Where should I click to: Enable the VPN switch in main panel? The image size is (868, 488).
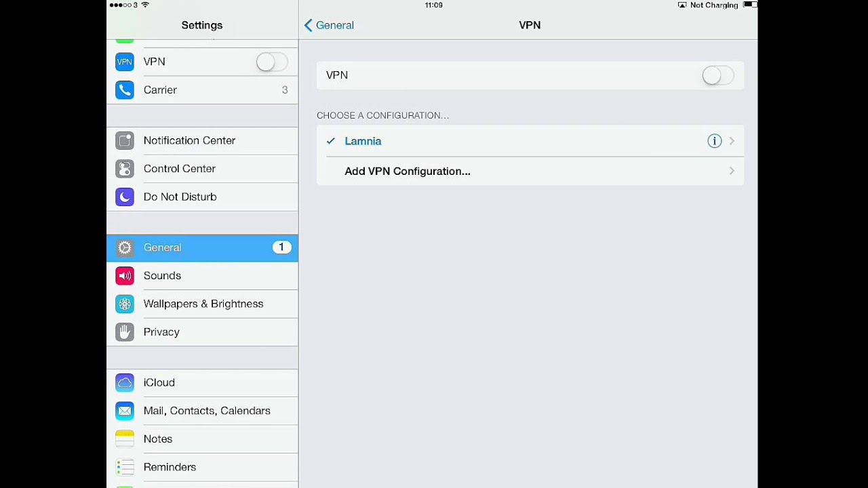coord(718,75)
